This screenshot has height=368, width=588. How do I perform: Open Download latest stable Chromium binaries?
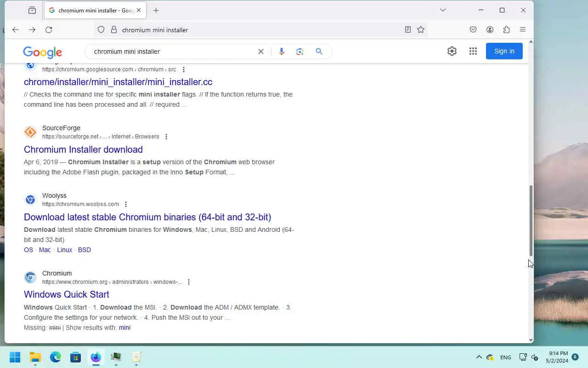pos(147,217)
